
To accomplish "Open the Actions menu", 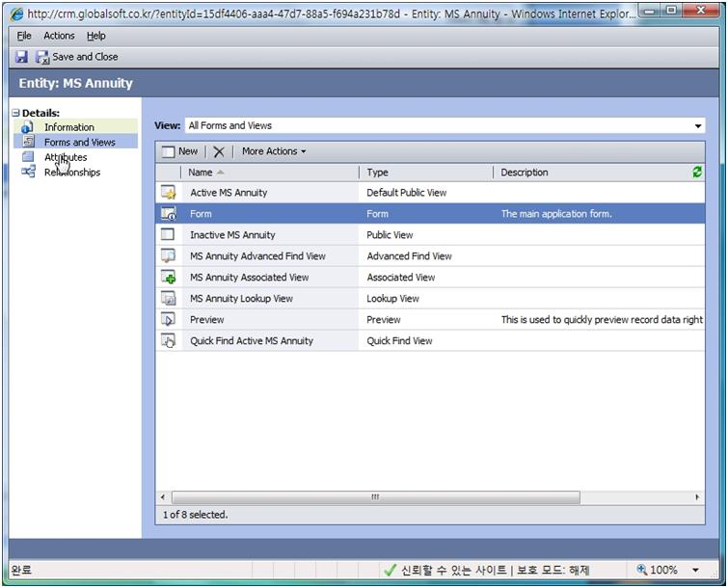I will pyautogui.click(x=59, y=36).
